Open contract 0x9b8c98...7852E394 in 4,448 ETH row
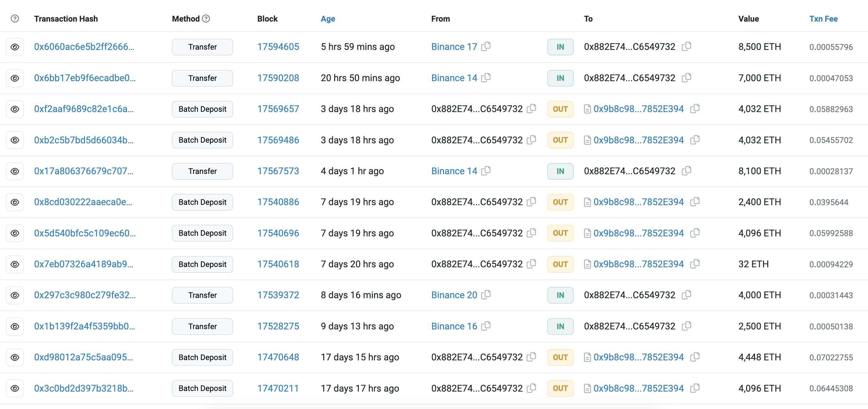The width and height of the screenshot is (868, 409). click(638, 357)
